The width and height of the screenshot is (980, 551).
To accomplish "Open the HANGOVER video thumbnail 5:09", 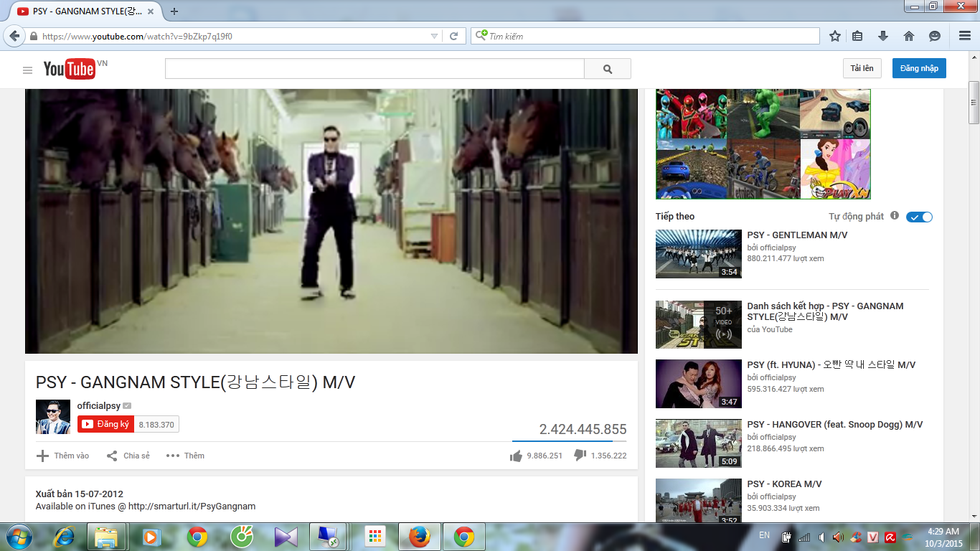I will pos(698,443).
